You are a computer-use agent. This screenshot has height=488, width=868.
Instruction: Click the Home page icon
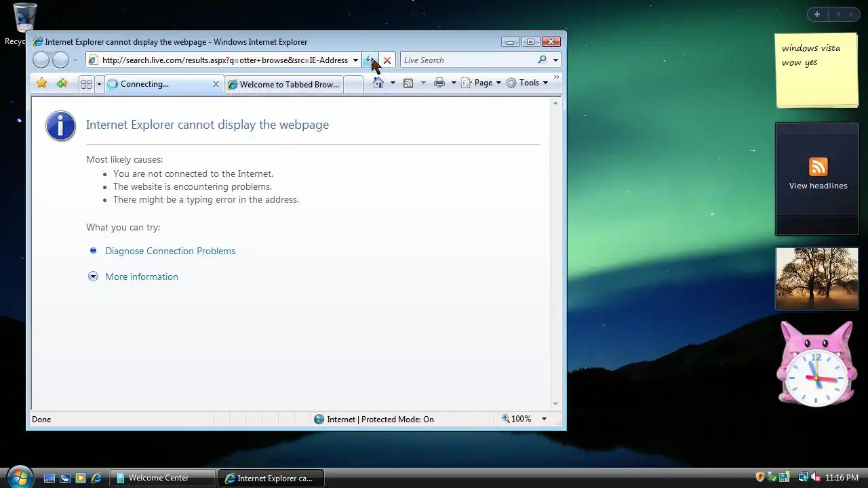(x=378, y=83)
